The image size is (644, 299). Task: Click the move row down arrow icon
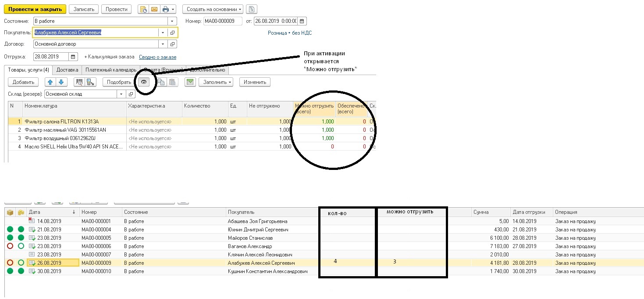(61, 82)
